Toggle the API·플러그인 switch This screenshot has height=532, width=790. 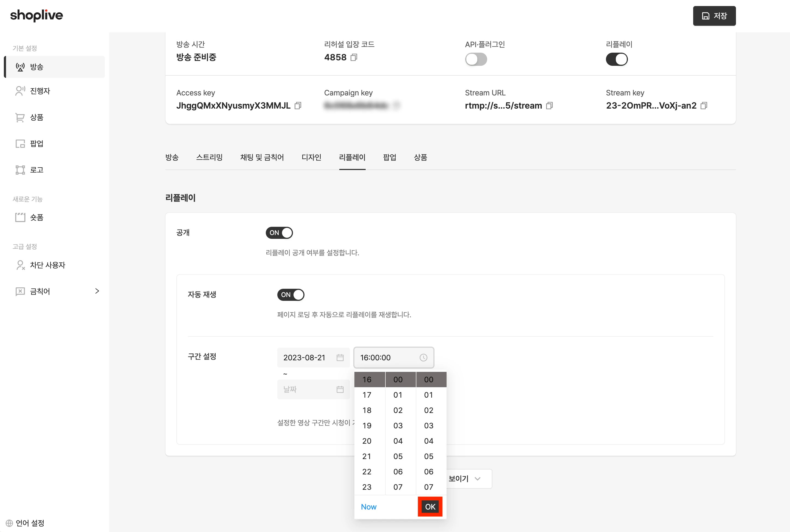476,60
